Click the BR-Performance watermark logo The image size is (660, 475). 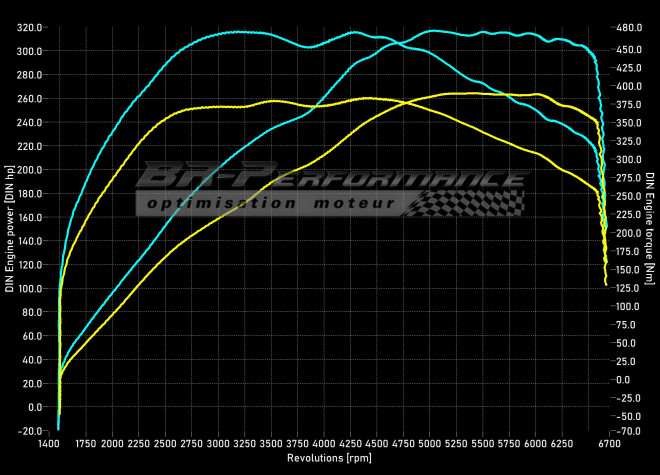point(330,178)
